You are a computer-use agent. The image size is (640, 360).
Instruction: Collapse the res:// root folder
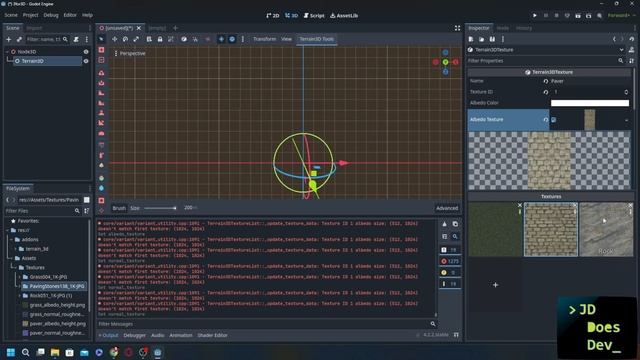[x=8, y=230]
